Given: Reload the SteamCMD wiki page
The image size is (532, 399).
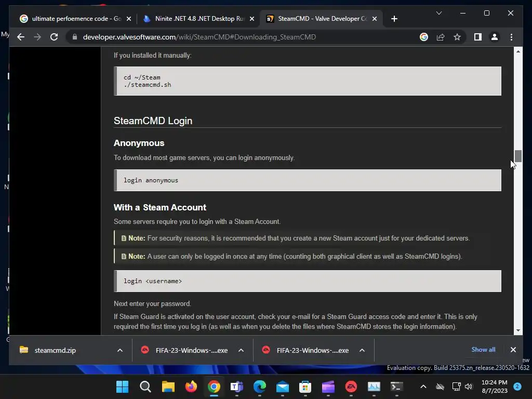Looking at the screenshot, I should (54, 37).
